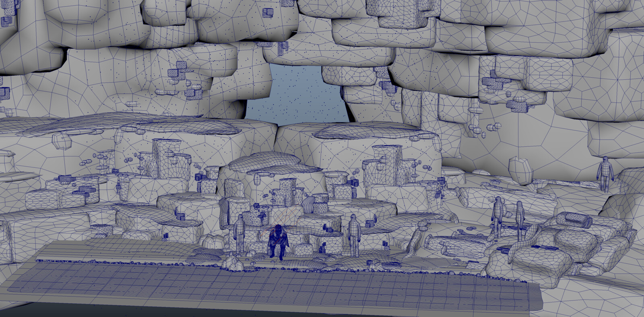Screen dimensions: 644x317
Task: Select the right figure of the standing pair
Action: click(519, 220)
